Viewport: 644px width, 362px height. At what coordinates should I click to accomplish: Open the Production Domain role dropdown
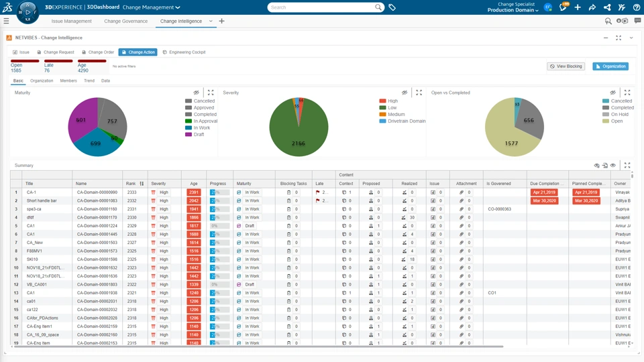click(x=513, y=10)
